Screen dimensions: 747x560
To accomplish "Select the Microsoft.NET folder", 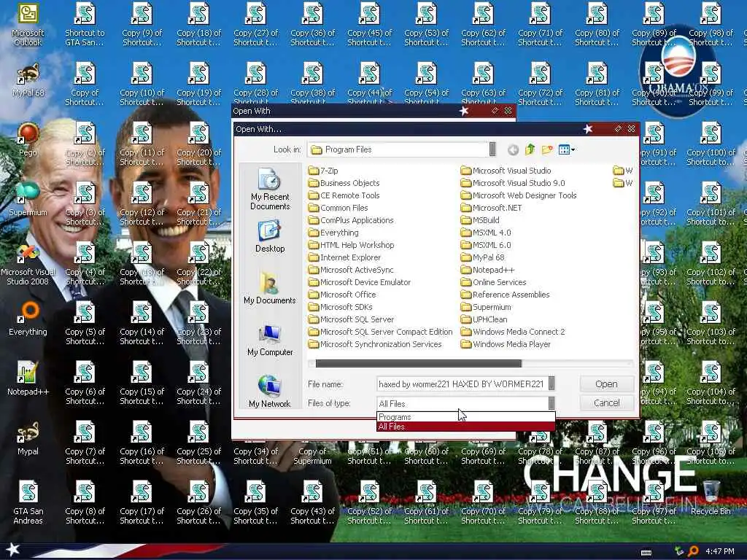I will click(x=491, y=208).
